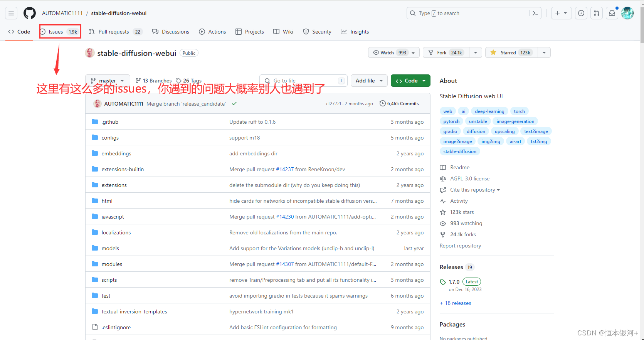
Task: Open the hamburger navigation menu
Action: point(11,13)
